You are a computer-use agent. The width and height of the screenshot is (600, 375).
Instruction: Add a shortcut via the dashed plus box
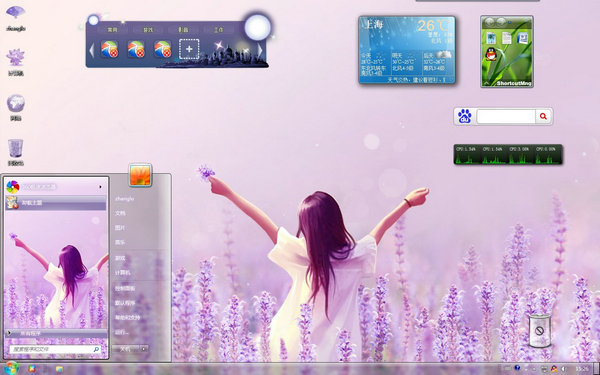click(189, 49)
